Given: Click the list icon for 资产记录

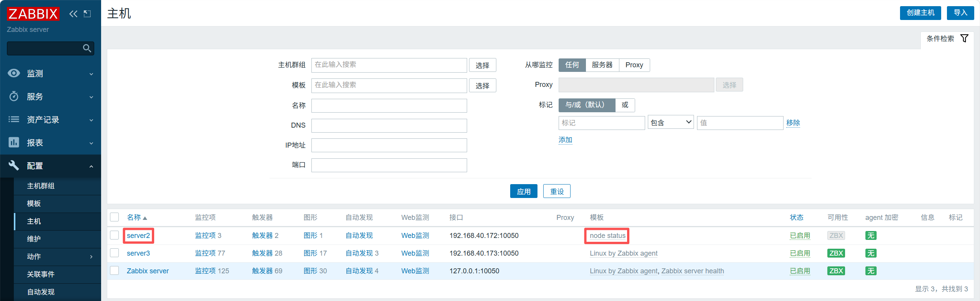Looking at the screenshot, I should tap(14, 119).
